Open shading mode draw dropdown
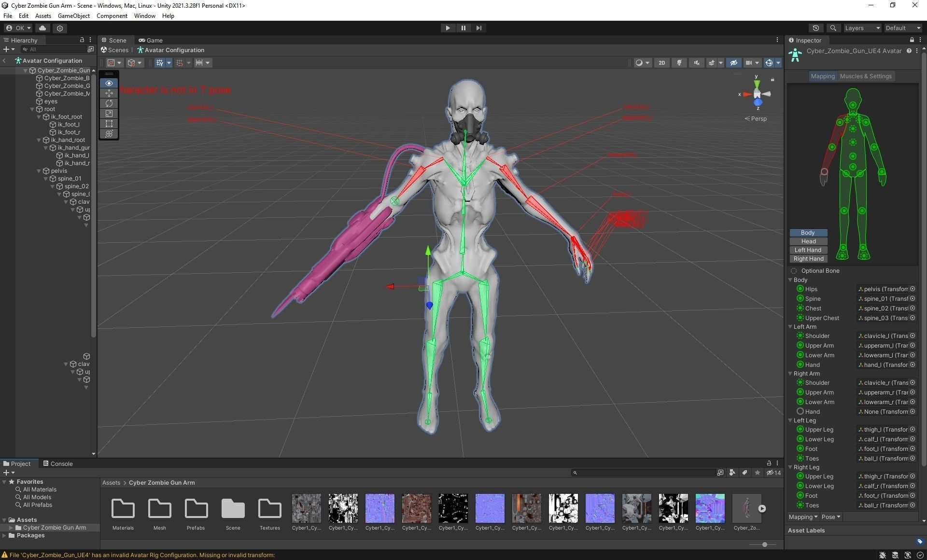 pos(643,63)
